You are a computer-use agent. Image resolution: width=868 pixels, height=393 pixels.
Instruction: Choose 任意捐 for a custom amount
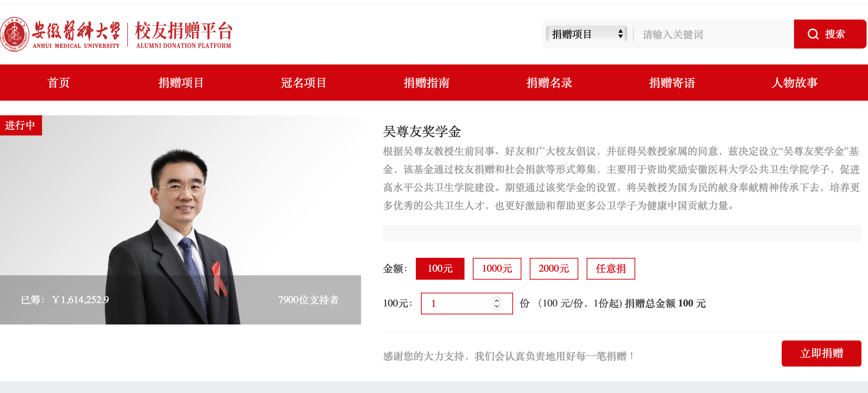pyautogui.click(x=610, y=269)
